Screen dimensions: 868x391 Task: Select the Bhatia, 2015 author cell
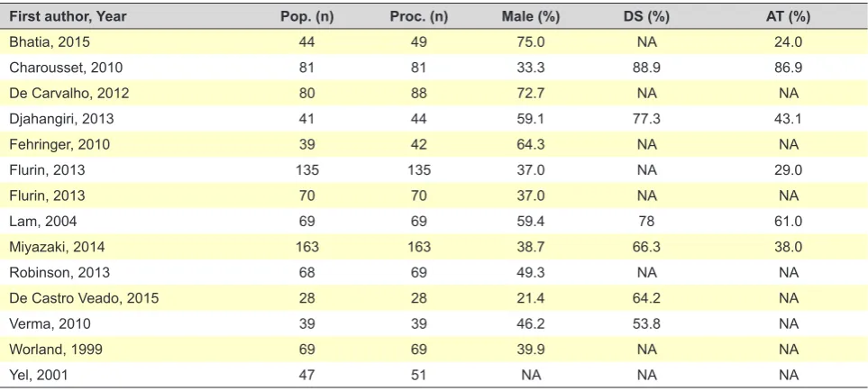(50, 42)
